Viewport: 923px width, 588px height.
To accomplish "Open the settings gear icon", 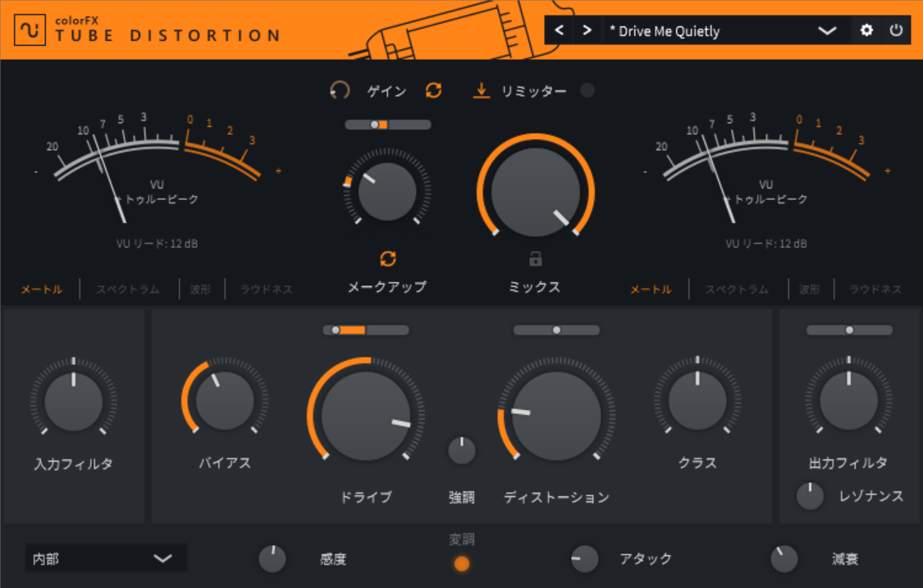I will coord(866,31).
